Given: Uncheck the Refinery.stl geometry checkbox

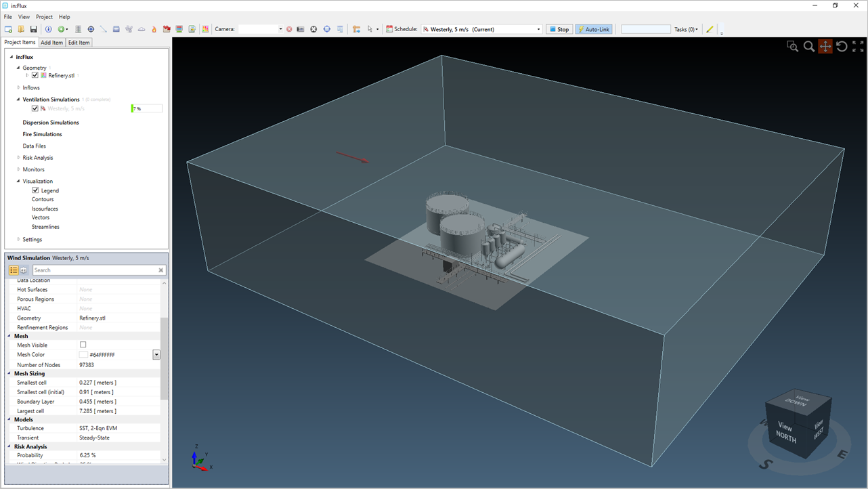Looking at the screenshot, I should point(35,75).
